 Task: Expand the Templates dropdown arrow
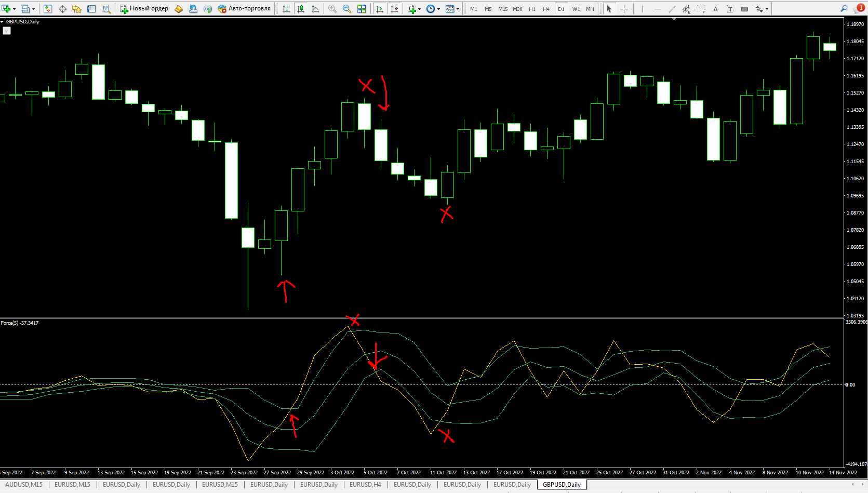pyautogui.click(x=458, y=9)
